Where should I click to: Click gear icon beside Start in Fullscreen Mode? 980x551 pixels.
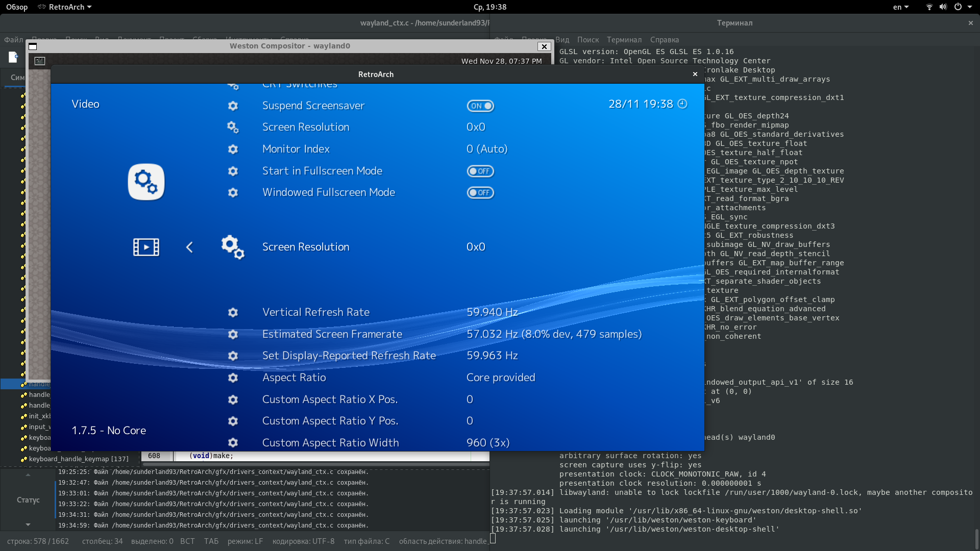coord(233,171)
